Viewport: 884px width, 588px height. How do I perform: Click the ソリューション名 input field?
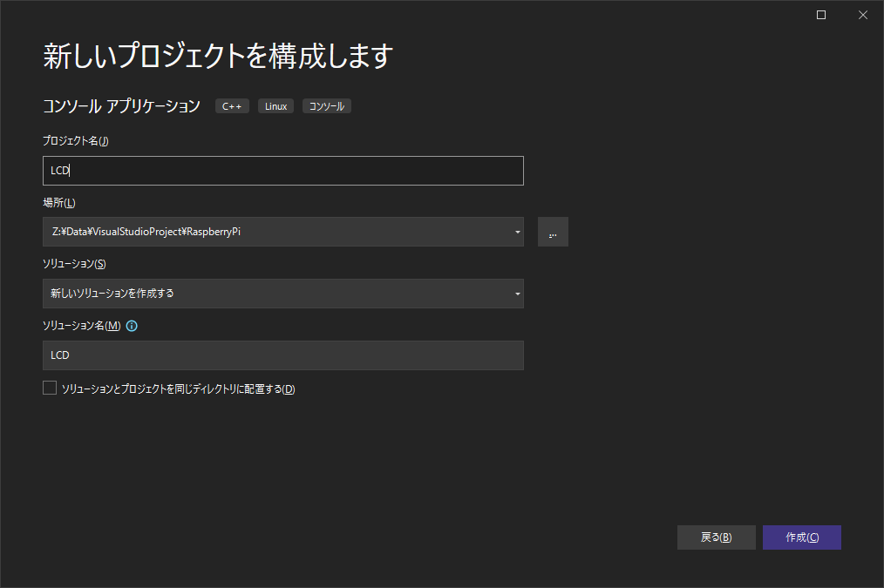click(x=283, y=355)
